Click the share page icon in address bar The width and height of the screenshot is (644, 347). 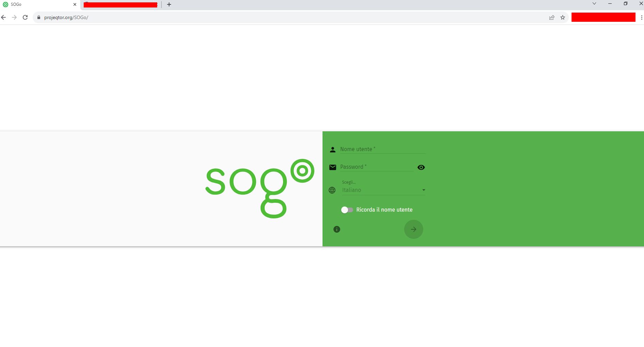(552, 17)
